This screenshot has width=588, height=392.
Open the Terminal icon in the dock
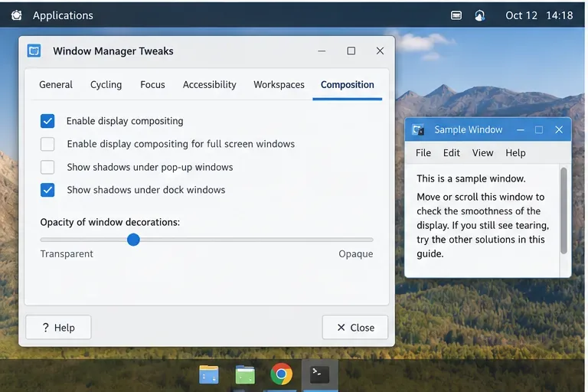pos(320,374)
